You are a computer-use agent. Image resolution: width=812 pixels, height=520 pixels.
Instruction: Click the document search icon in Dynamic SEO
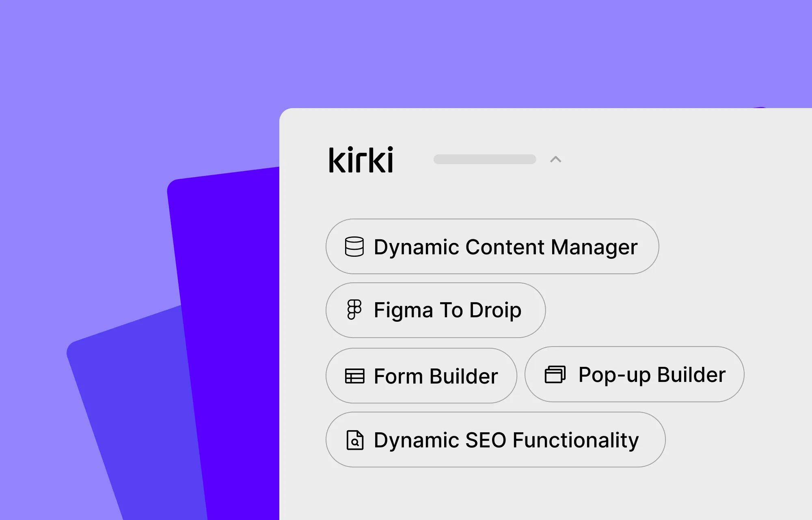coord(355,440)
